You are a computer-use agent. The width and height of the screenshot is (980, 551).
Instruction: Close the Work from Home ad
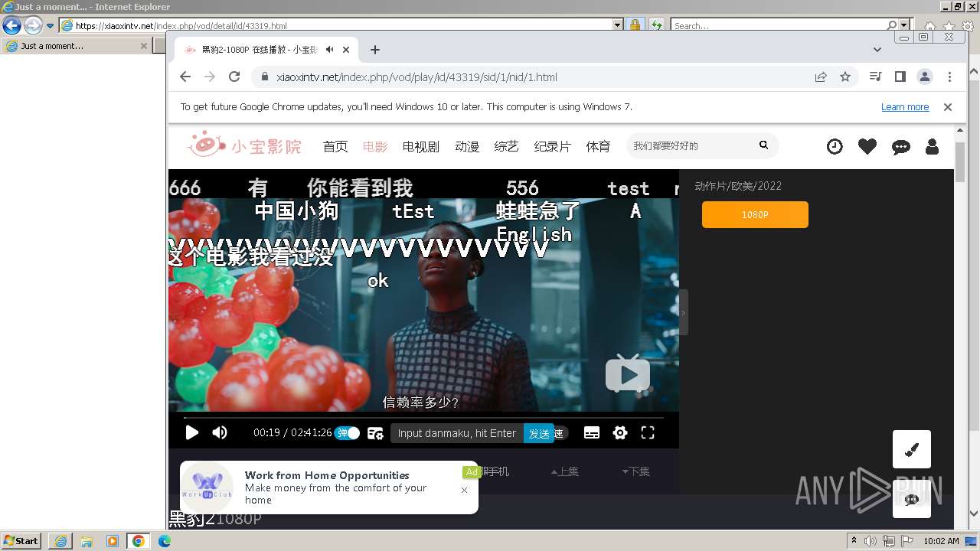click(x=464, y=490)
